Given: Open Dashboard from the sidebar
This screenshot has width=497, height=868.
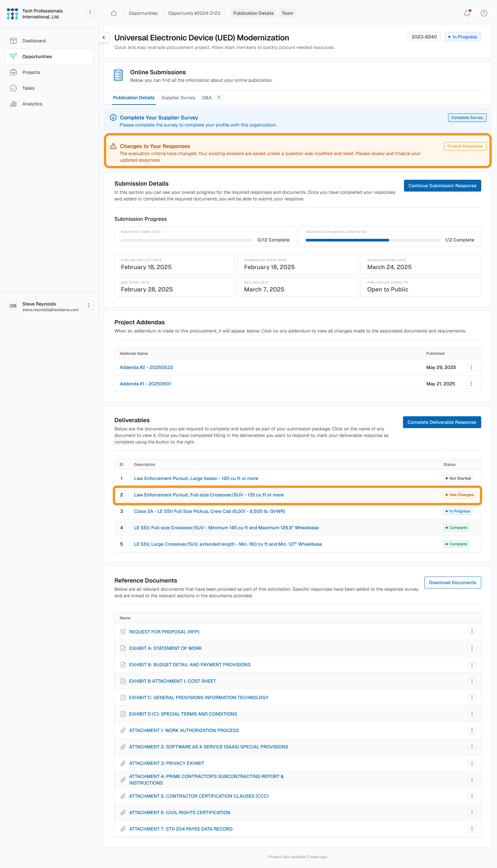Looking at the screenshot, I should coord(34,41).
